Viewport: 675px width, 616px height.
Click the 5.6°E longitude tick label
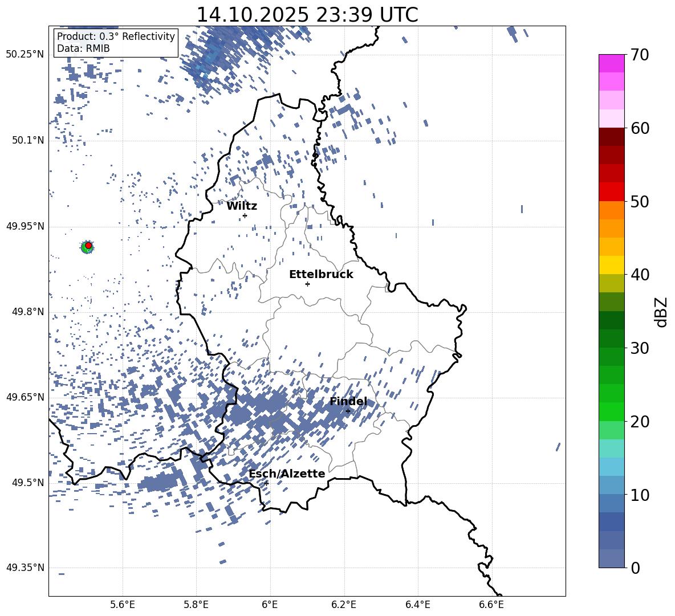tap(123, 605)
